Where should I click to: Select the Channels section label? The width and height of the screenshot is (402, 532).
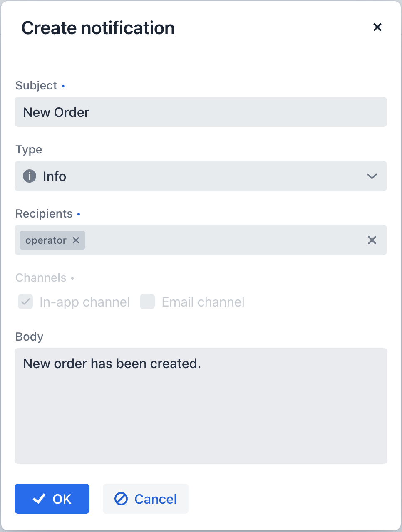click(x=41, y=277)
